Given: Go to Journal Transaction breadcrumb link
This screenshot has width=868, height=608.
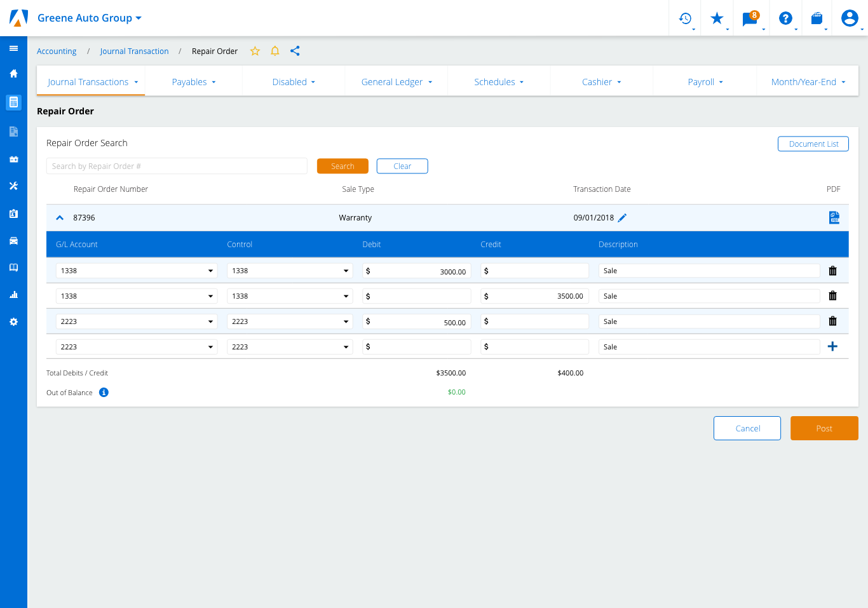Looking at the screenshot, I should tap(134, 51).
